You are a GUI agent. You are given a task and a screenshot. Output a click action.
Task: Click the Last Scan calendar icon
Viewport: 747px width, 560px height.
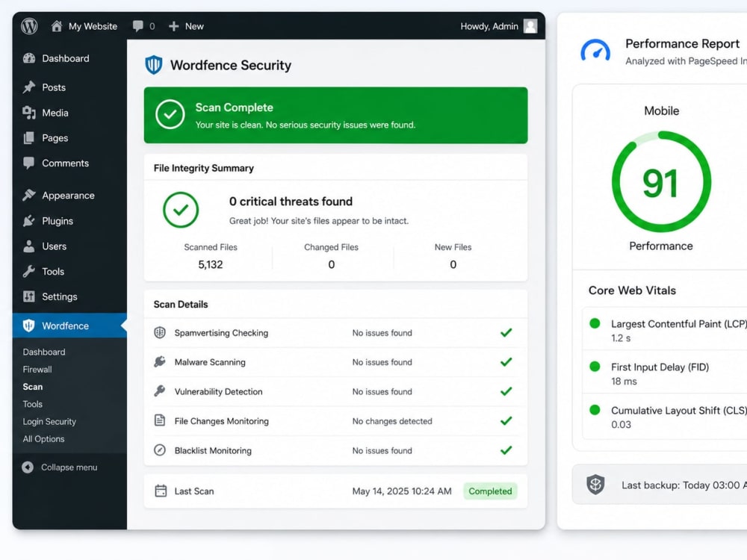click(161, 491)
